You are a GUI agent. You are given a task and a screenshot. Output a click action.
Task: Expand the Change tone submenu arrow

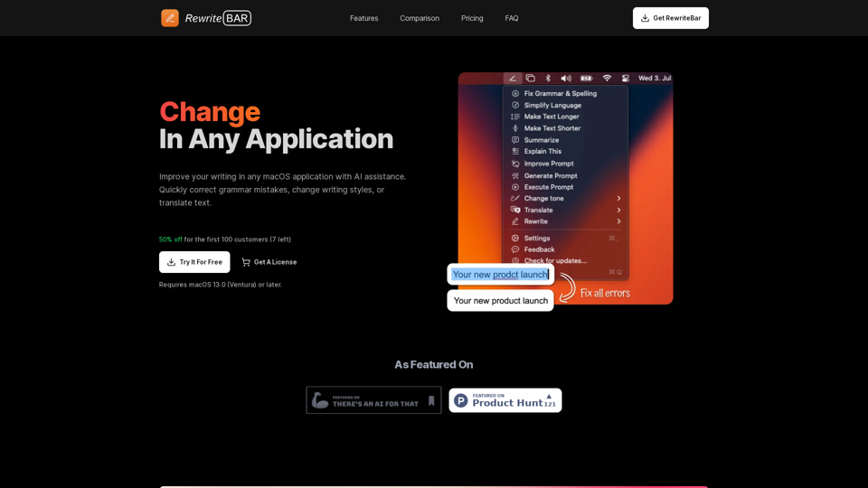618,198
